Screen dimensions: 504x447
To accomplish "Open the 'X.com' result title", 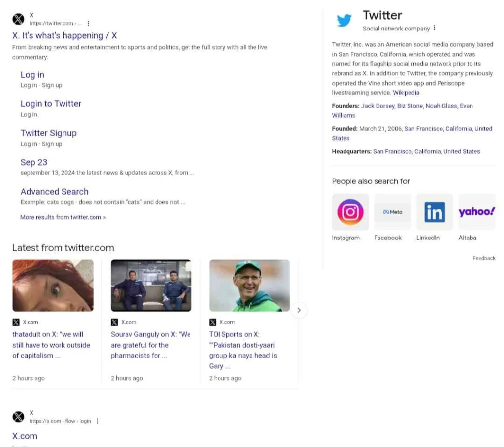I will [25, 436].
